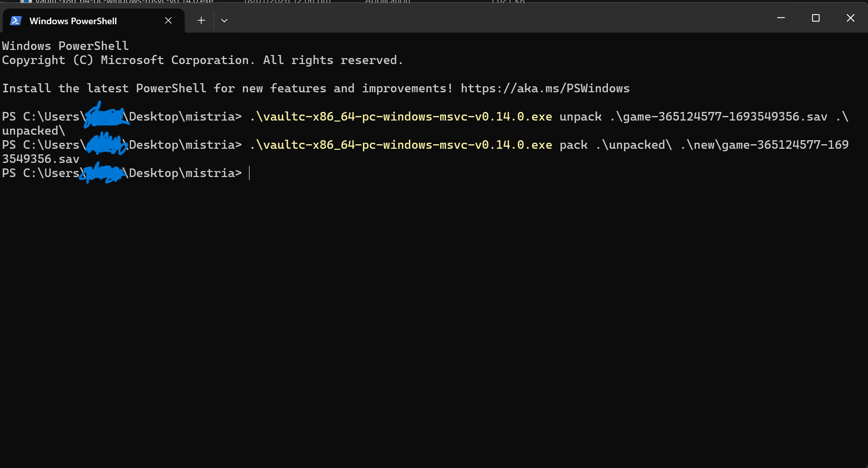Click the .\game-365124577-1693549356.sav argument text
This screenshot has height=468, width=868.
[x=718, y=117]
